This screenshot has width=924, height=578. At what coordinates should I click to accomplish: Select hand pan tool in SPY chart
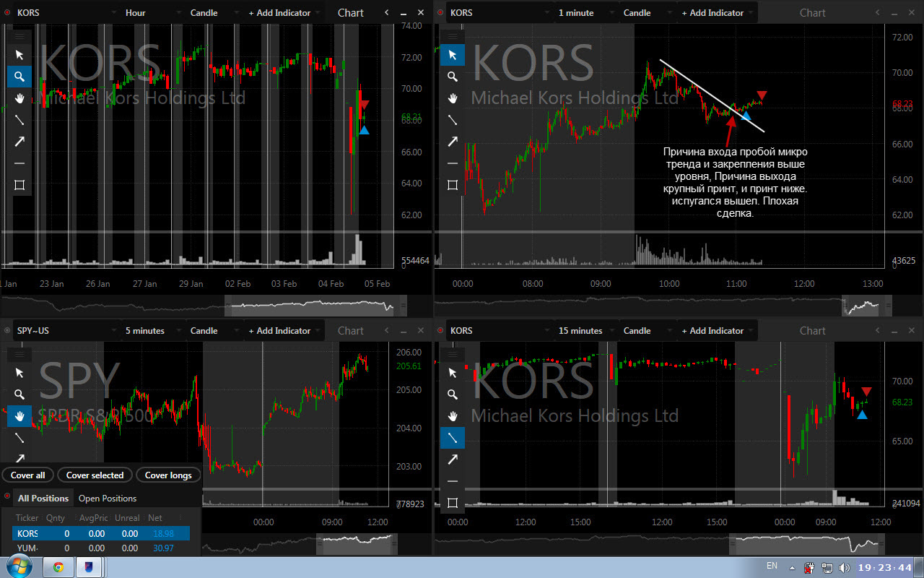click(x=19, y=416)
